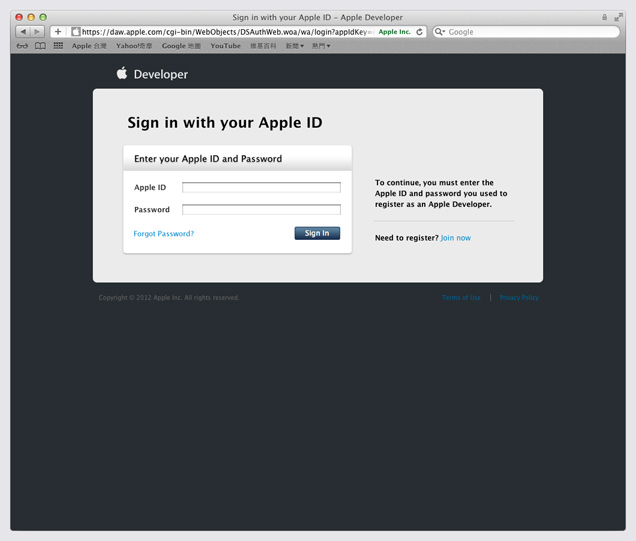Go back with the Safari back arrow

tap(23, 32)
